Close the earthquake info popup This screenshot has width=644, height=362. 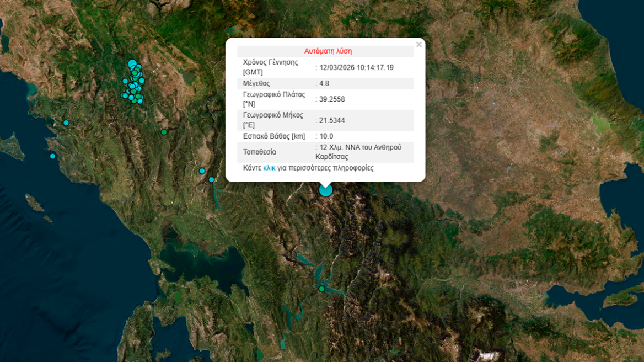coord(418,45)
